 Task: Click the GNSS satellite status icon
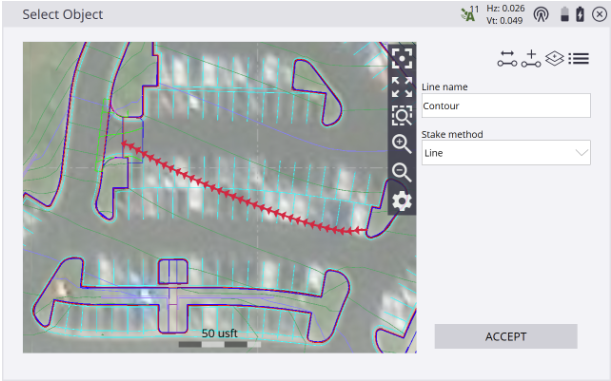coord(470,14)
